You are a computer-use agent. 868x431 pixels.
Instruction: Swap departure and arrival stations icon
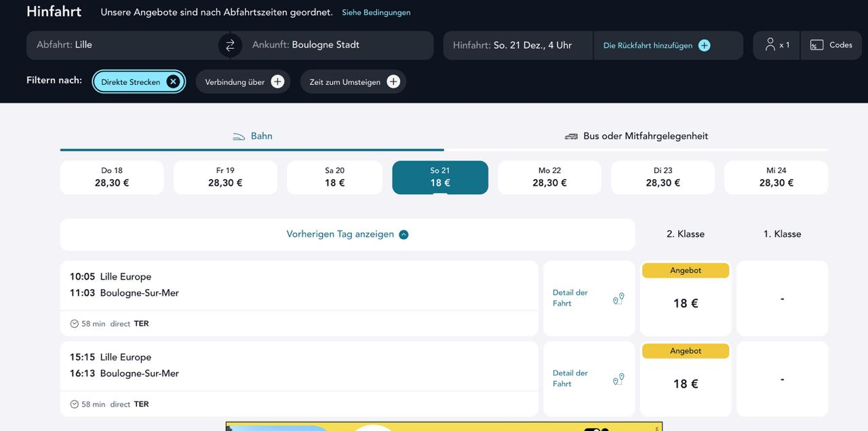click(230, 45)
